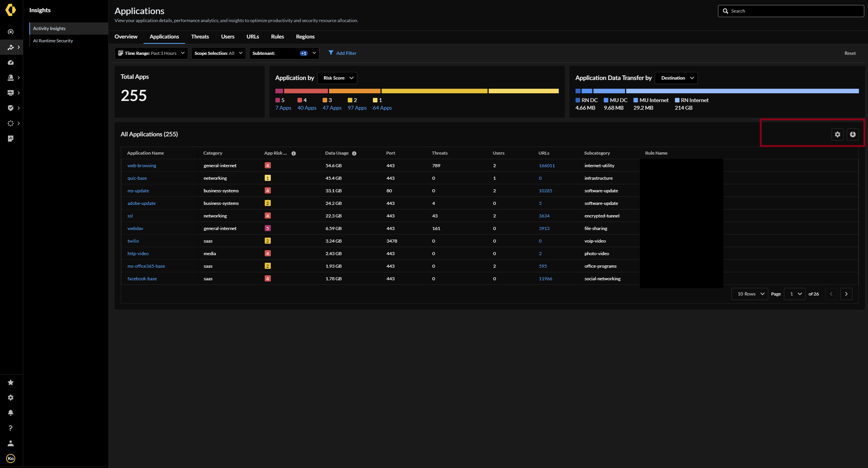Open the sidebar settings gear icon
The width and height of the screenshot is (868, 468).
coord(11,398)
